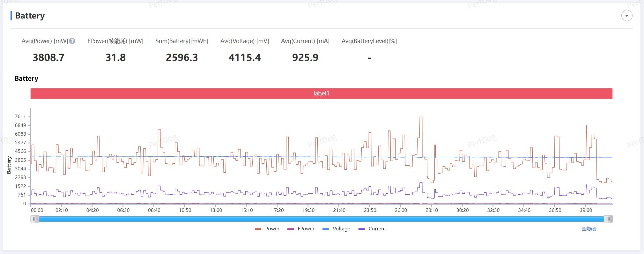Click the help icon beside Avg(Power)
The height and width of the screenshot is (254, 644).
(x=72, y=41)
